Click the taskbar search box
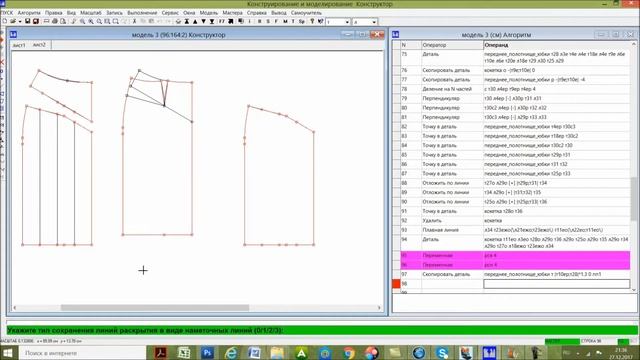The image size is (640, 360). [x=83, y=353]
